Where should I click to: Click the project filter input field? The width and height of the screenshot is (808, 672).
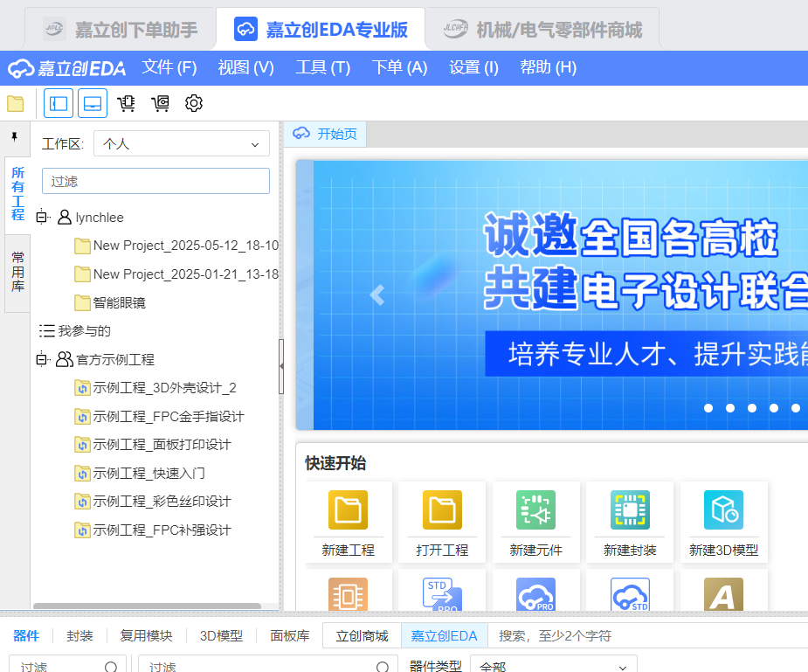(x=155, y=181)
